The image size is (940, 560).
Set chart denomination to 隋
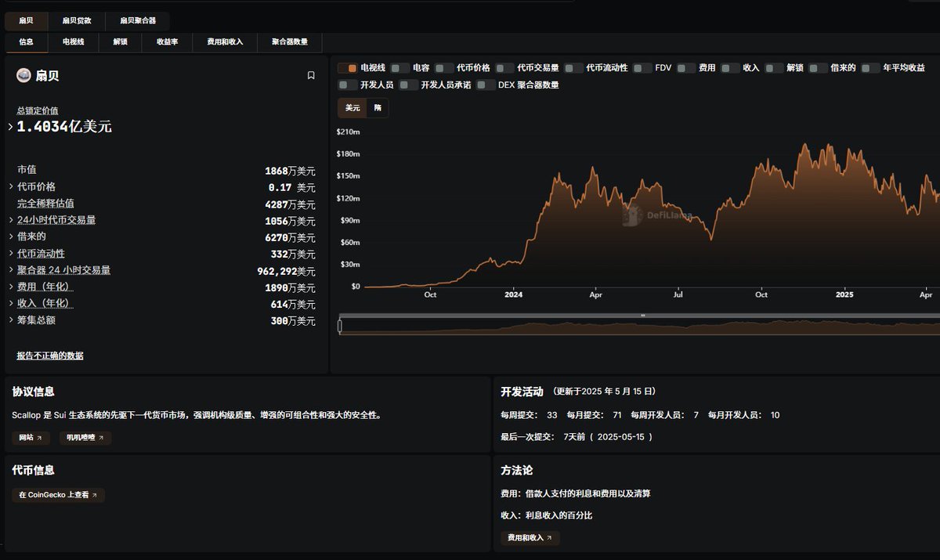tap(378, 107)
